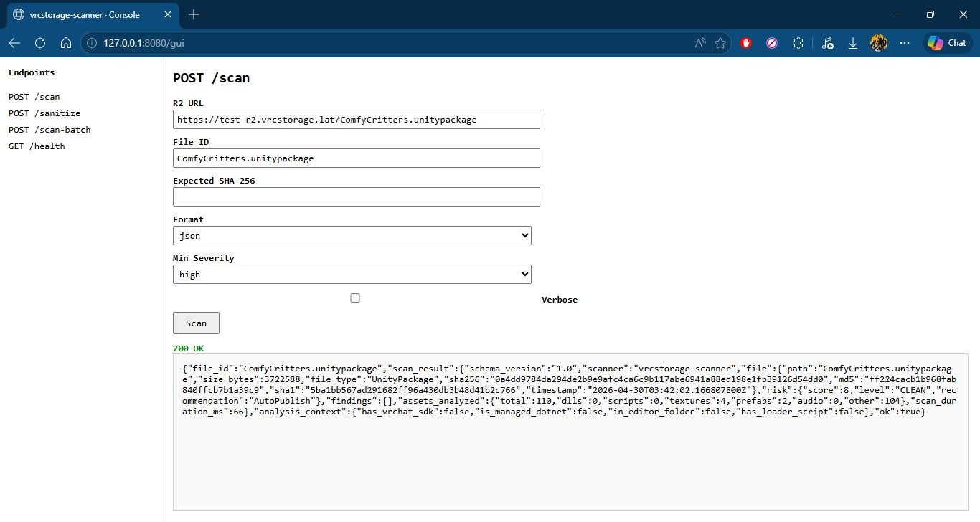
Task: Show the Downloads panel
Action: [853, 43]
